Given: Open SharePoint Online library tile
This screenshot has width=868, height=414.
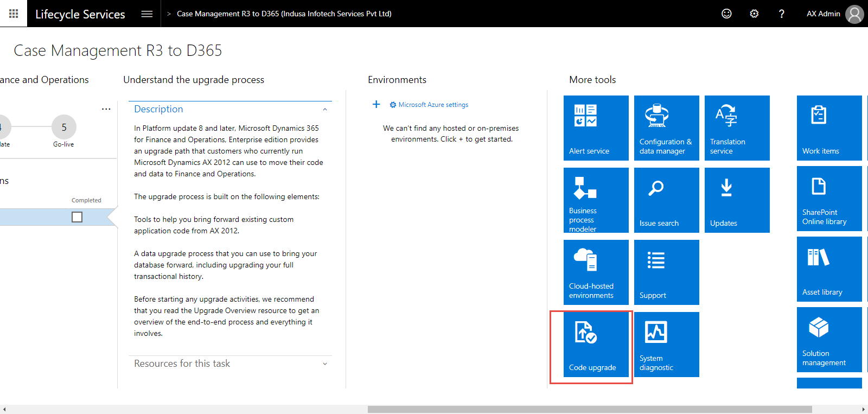Looking at the screenshot, I should click(x=829, y=199).
